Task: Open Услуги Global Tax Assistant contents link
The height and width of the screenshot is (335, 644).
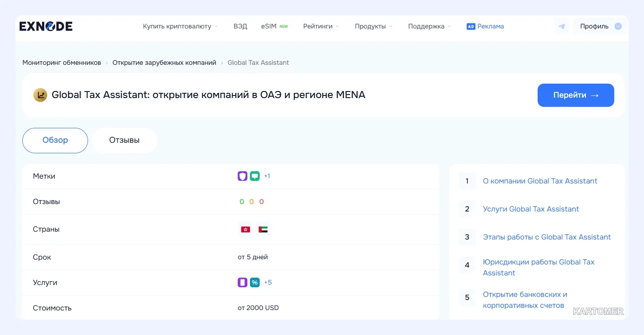Action: point(531,209)
